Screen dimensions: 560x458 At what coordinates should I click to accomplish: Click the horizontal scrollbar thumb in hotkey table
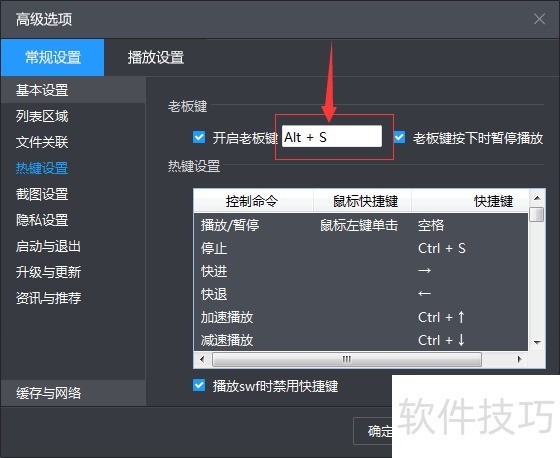coord(347,359)
